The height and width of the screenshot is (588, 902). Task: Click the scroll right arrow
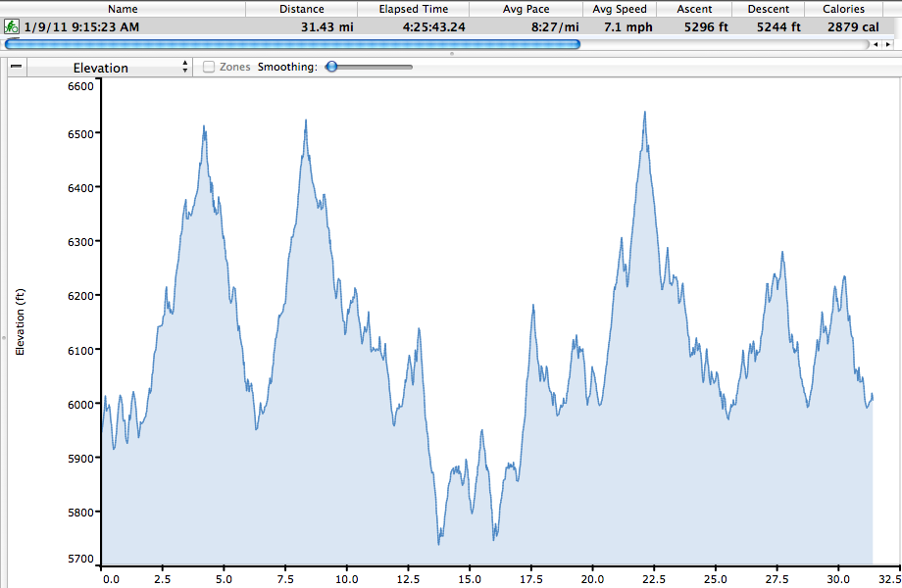[x=887, y=44]
